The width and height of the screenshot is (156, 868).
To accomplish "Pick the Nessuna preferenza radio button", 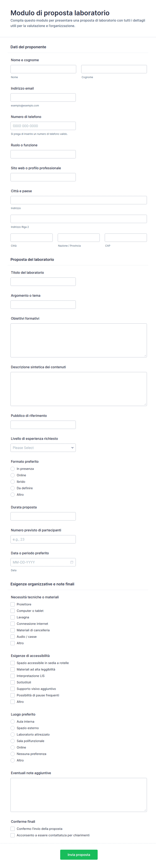I will pyautogui.click(x=12, y=754).
